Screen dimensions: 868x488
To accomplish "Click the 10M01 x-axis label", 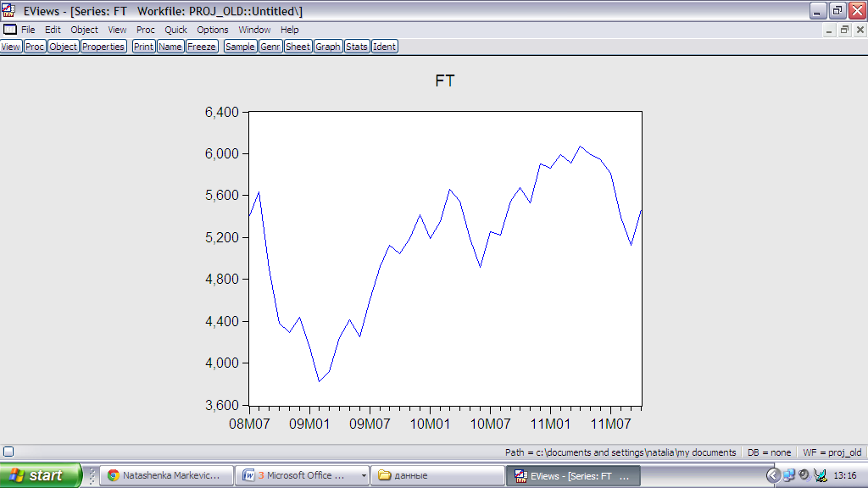I will tap(430, 424).
